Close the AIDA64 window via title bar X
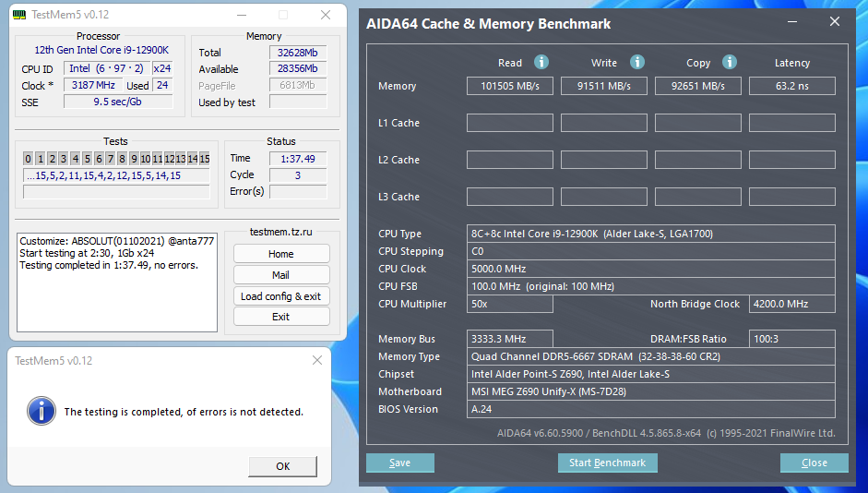 coord(835,21)
